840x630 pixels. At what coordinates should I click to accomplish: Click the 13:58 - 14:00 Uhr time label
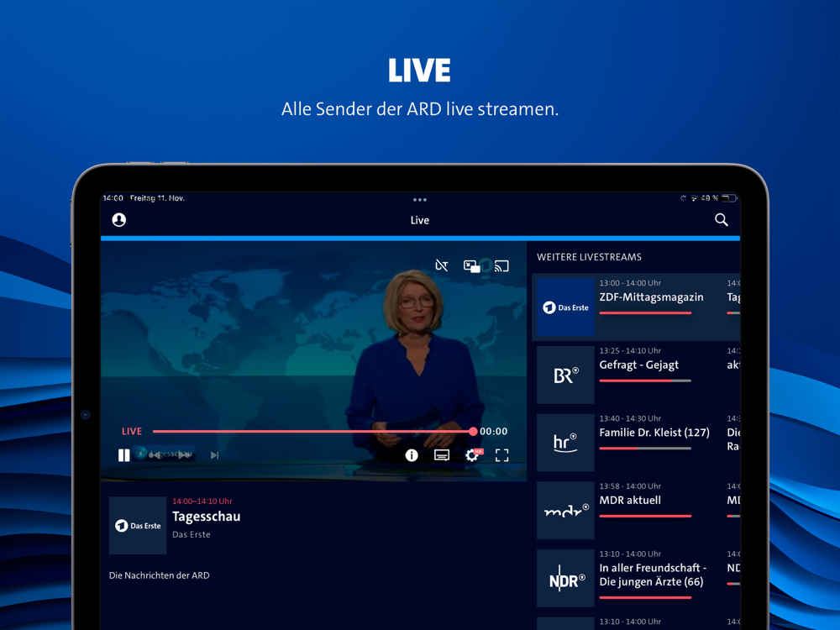630,486
